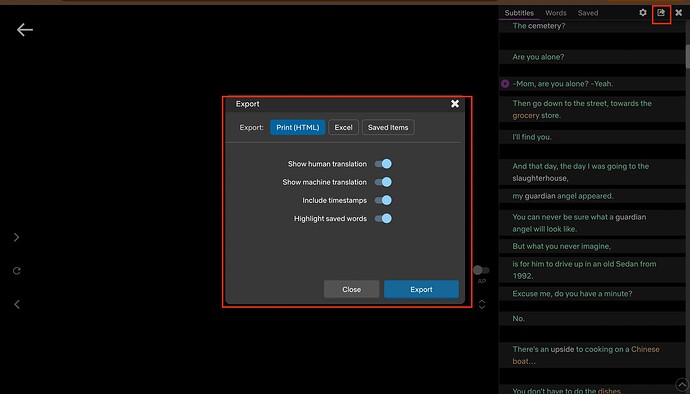Click subtitle 'And that day, the day I was going'
The image size is (690, 394).
(x=580, y=172)
